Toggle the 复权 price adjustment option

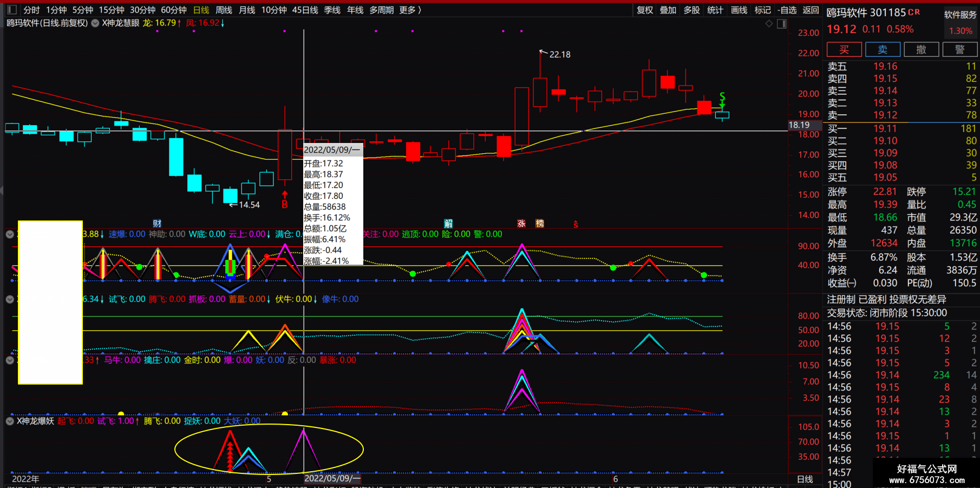point(645,10)
